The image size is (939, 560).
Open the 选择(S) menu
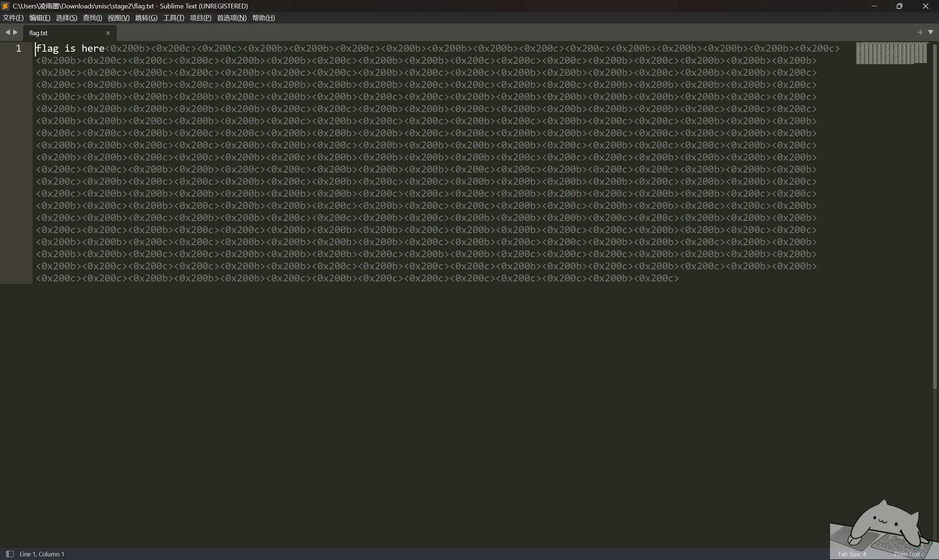point(66,18)
